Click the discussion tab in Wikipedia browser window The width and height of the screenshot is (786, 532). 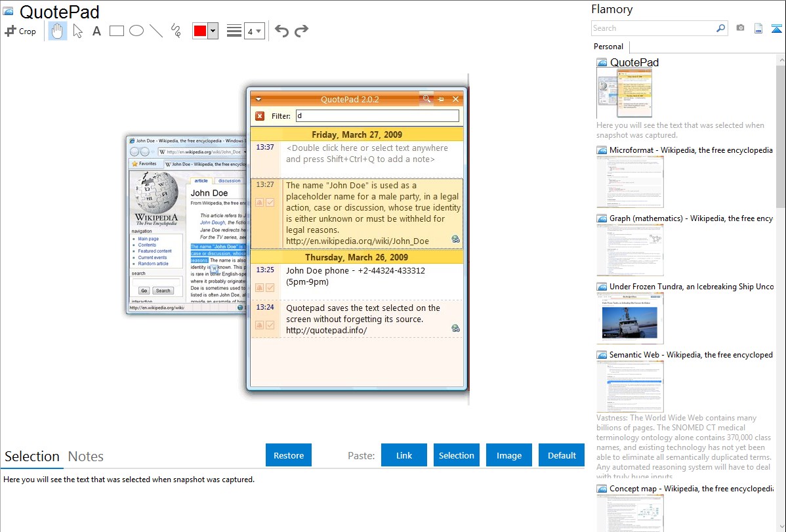point(230,180)
